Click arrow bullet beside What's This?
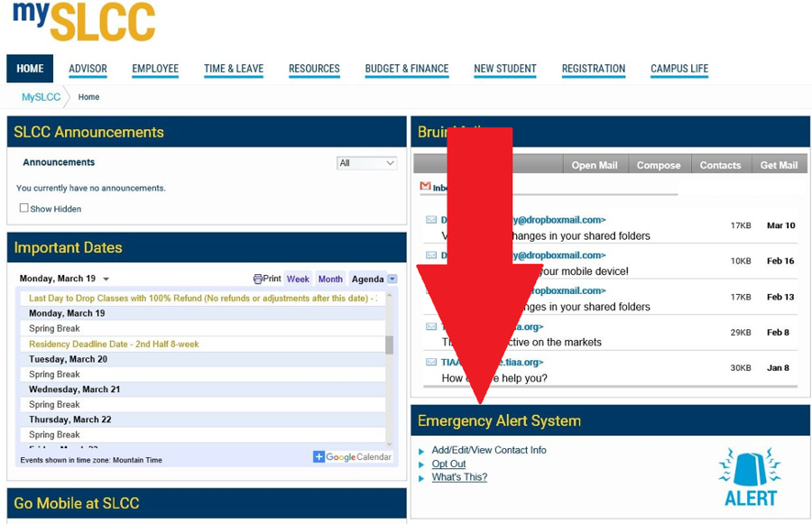This screenshot has height=524, width=812. point(421,478)
